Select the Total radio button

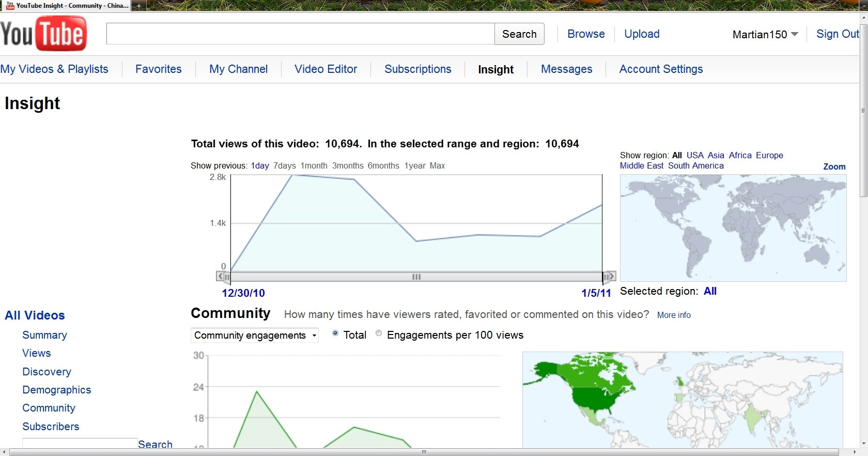(335, 333)
